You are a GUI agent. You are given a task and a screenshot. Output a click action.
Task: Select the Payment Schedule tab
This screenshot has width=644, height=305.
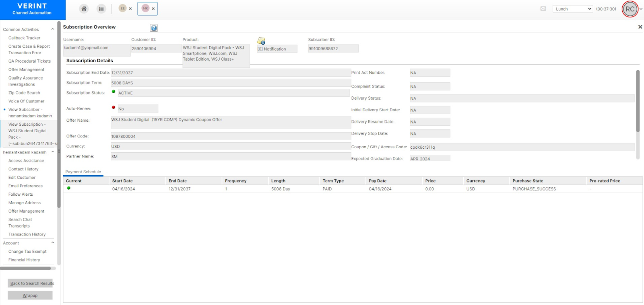click(x=83, y=172)
